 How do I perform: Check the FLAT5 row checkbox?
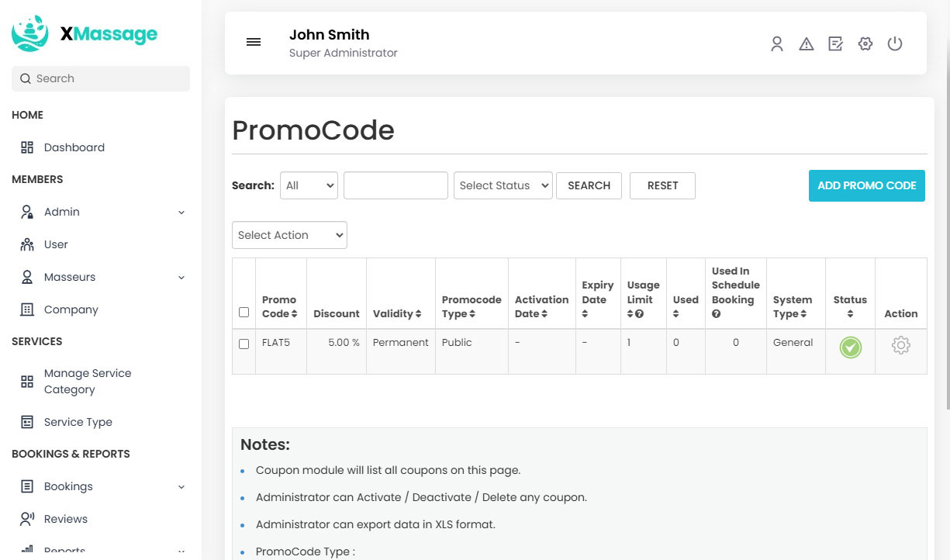244,344
